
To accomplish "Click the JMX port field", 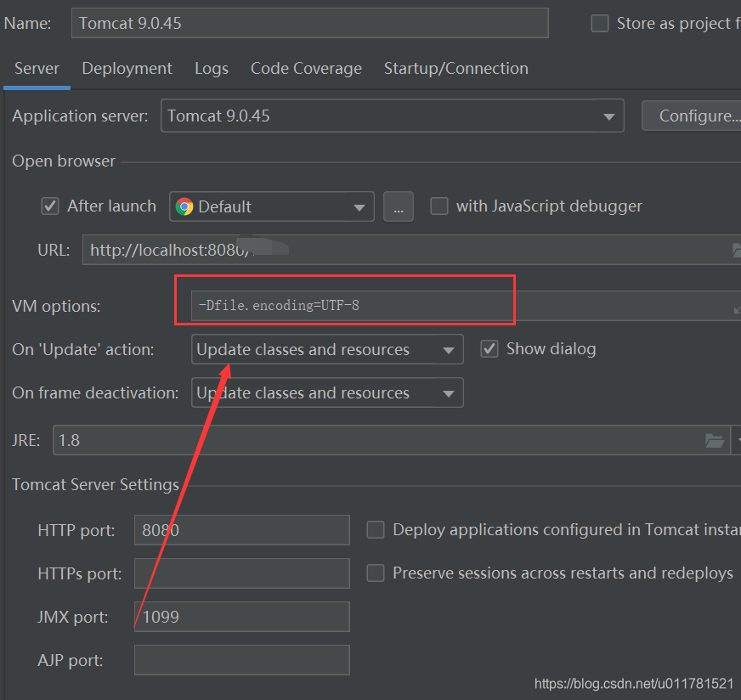I will [242, 617].
